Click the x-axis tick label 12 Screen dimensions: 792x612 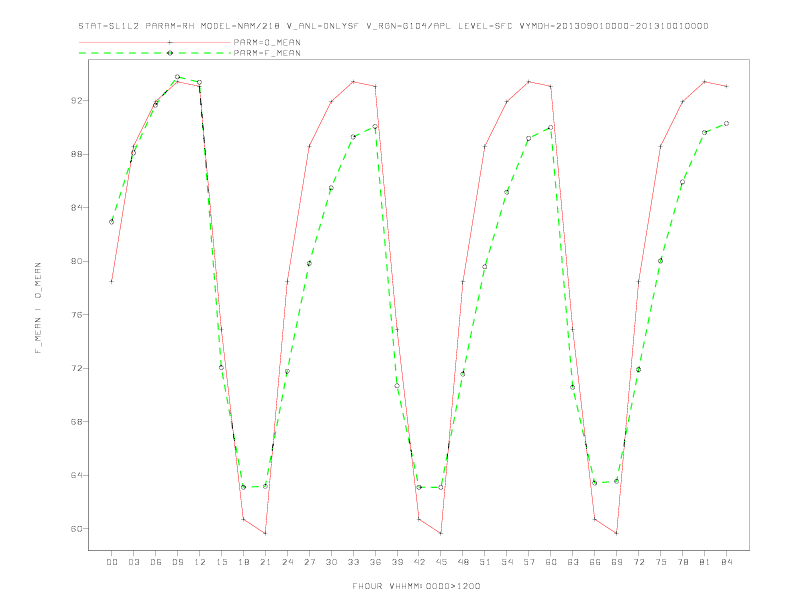200,562
